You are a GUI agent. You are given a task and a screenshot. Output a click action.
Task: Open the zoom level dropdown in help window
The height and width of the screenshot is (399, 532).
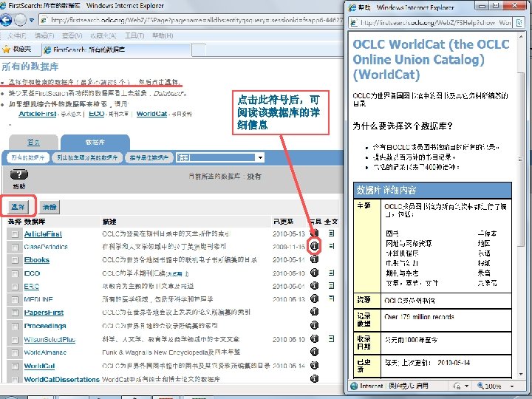tap(512, 386)
